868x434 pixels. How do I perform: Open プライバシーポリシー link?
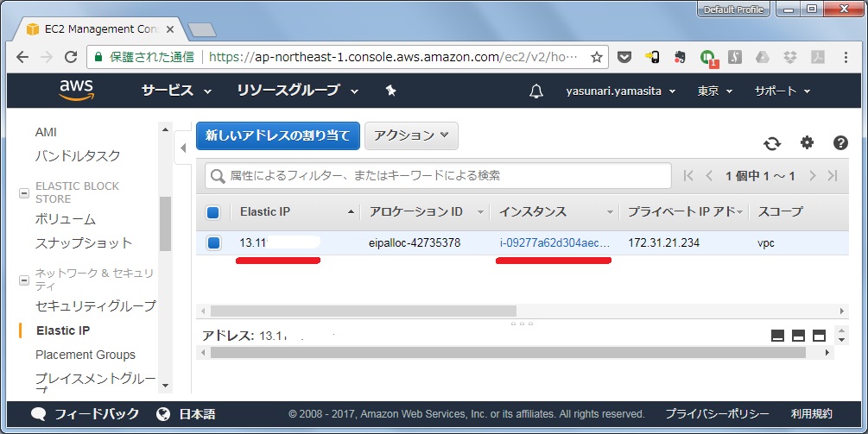718,413
